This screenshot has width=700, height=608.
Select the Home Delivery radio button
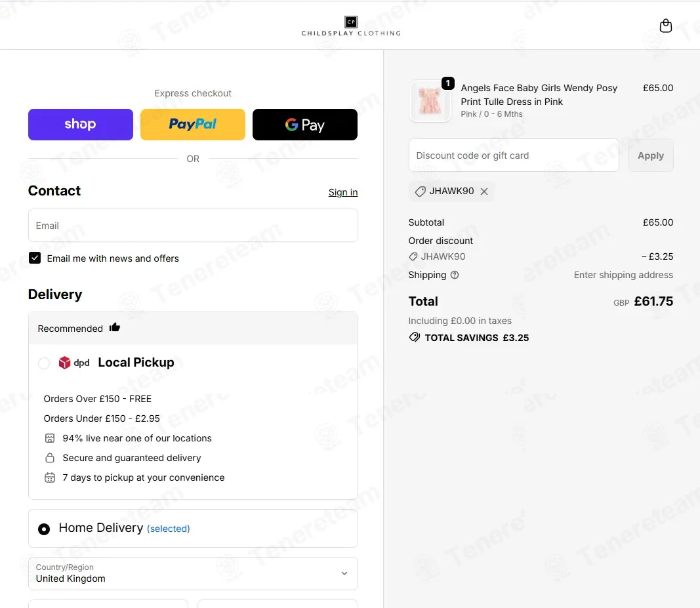pos(44,529)
